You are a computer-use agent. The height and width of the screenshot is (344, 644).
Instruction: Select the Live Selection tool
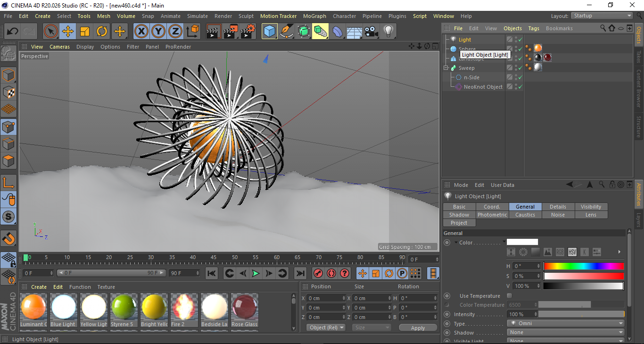pyautogui.click(x=51, y=32)
